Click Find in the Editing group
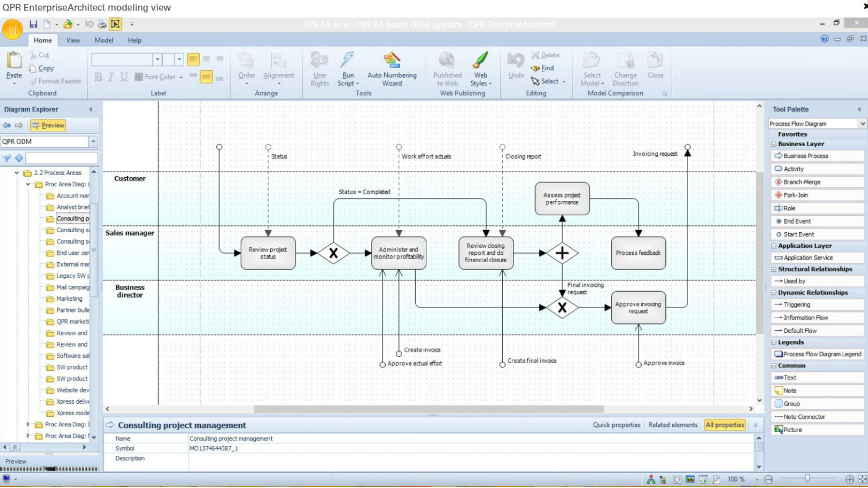This screenshot has width=868, height=488. [x=542, y=68]
